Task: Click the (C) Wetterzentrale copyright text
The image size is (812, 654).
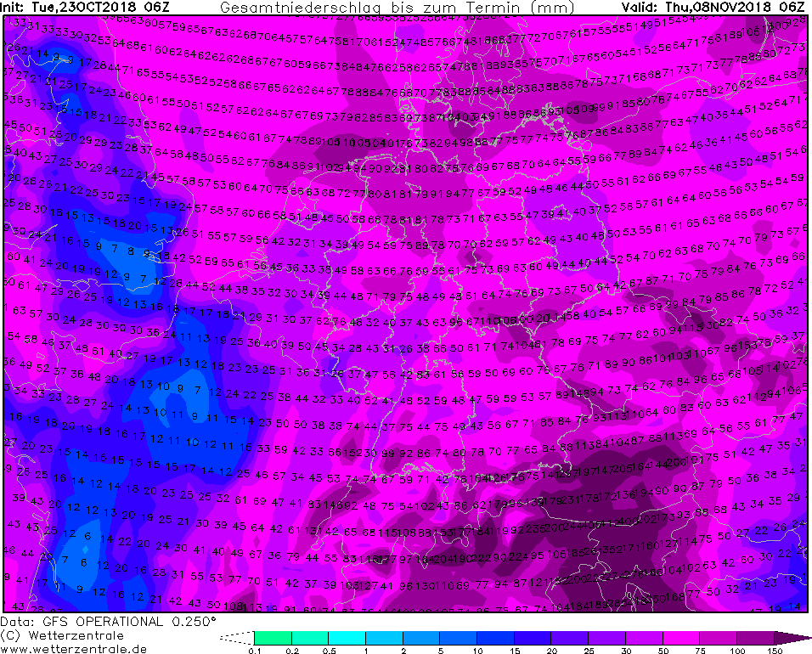Action: coord(62,635)
